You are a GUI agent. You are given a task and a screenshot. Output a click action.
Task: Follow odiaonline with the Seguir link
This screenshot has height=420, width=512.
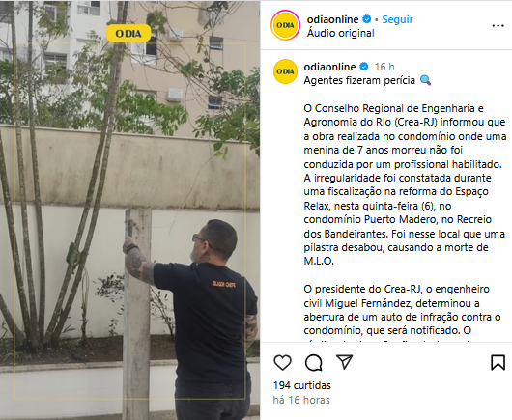pos(397,19)
